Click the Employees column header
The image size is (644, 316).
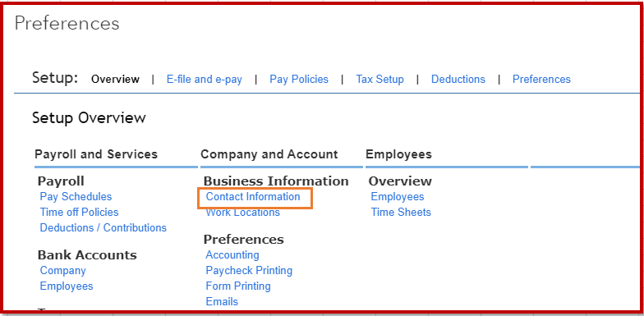coord(398,154)
